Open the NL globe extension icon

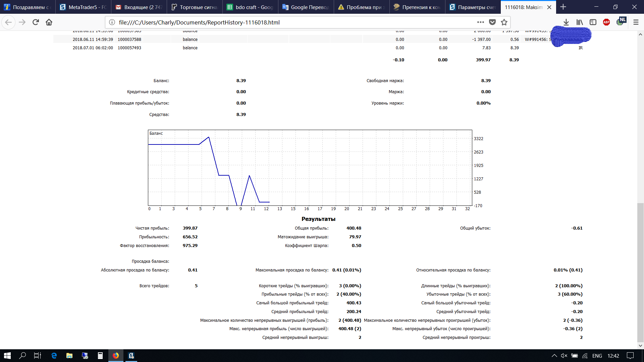[x=621, y=22]
